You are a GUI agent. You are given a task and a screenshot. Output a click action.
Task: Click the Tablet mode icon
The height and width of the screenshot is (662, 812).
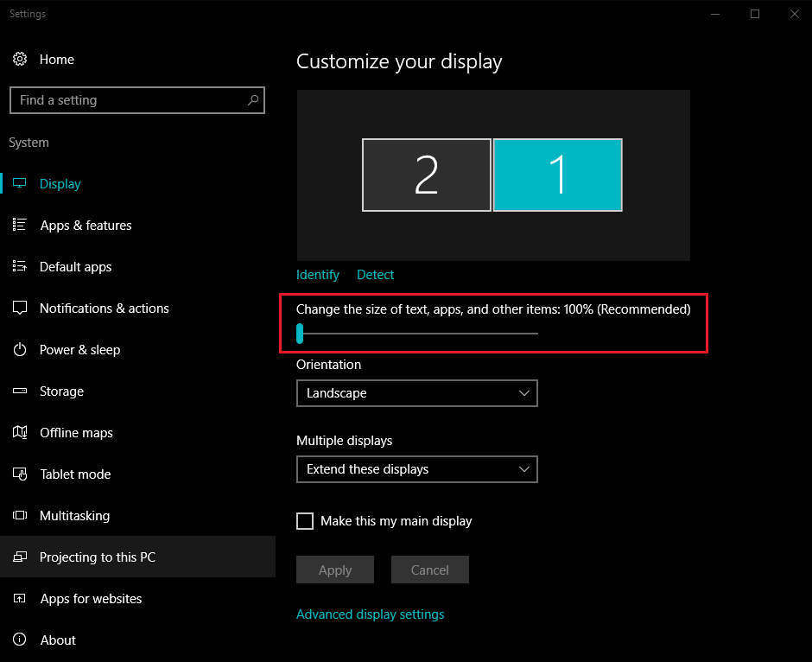click(20, 474)
